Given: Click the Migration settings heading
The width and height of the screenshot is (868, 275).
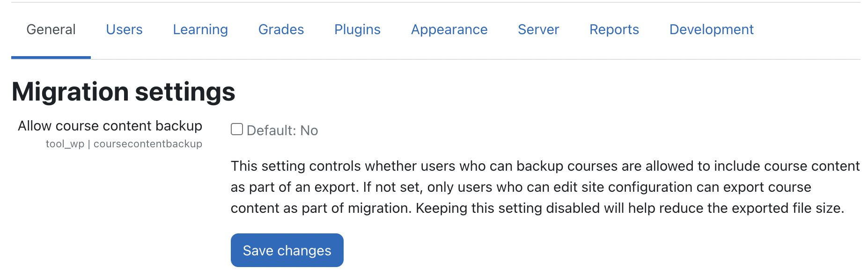Looking at the screenshot, I should pos(124,91).
